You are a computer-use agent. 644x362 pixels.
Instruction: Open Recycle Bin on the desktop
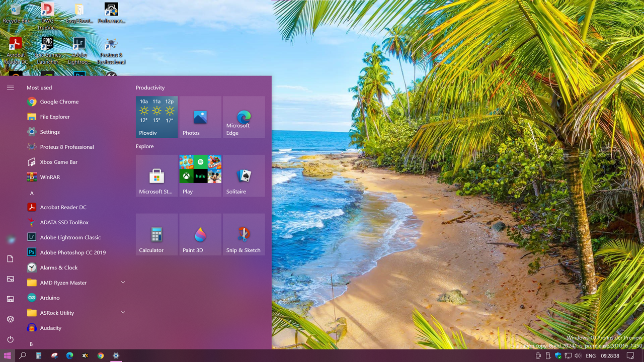(16, 14)
